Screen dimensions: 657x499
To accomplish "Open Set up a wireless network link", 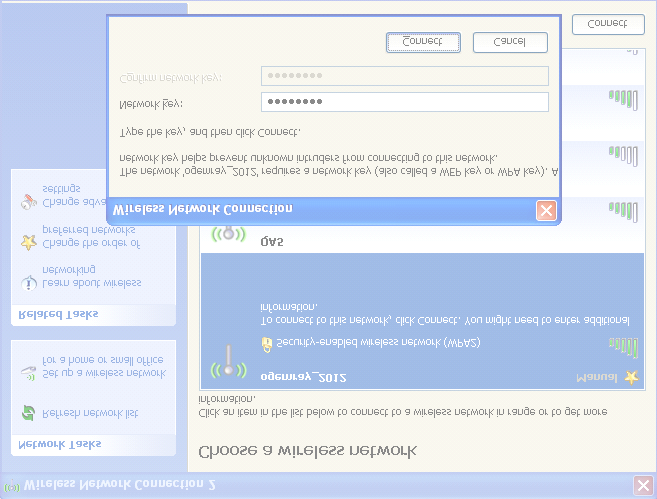I will [104, 367].
